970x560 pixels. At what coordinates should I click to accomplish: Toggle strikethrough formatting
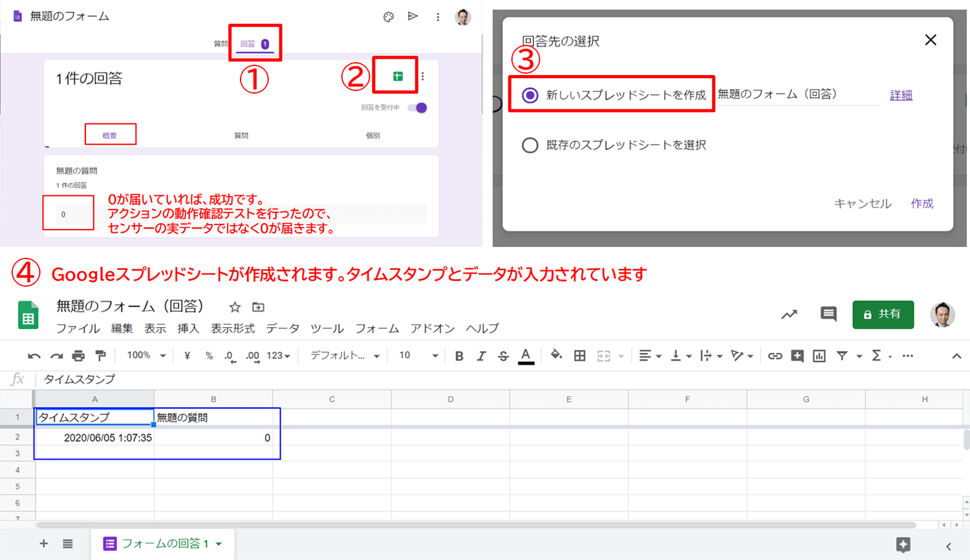tap(503, 356)
